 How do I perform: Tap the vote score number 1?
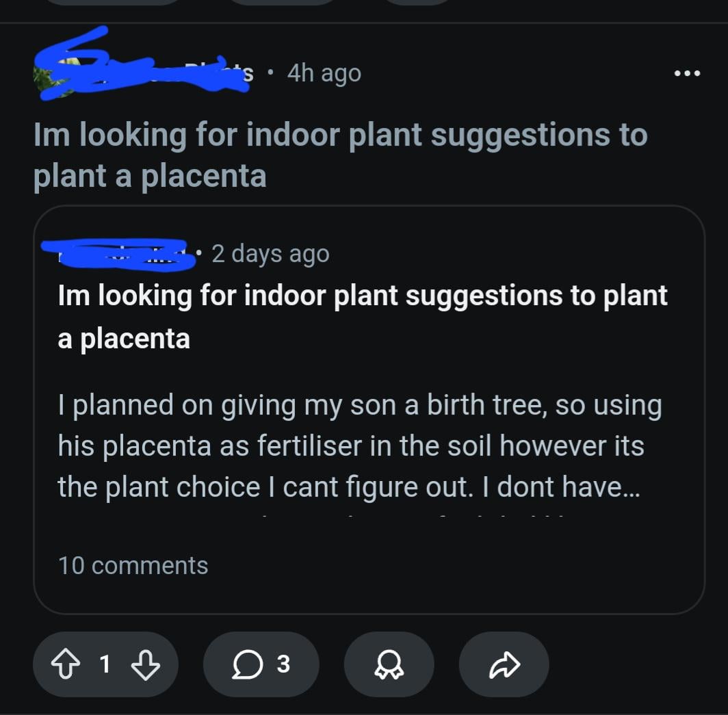(104, 664)
